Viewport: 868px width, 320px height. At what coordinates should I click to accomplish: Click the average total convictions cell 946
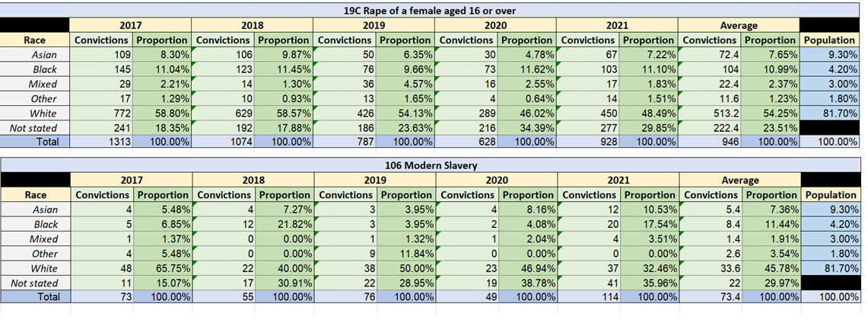point(710,142)
